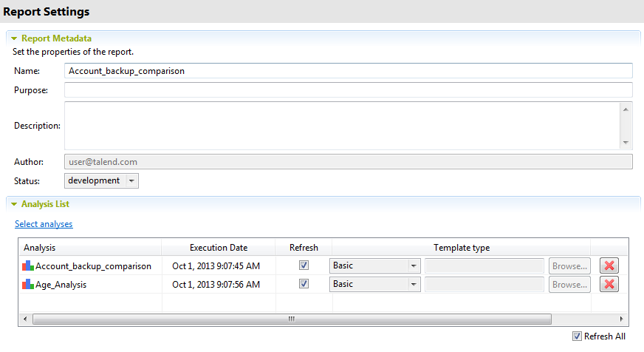The width and height of the screenshot is (644, 352).
Task: Click the Account_backup_comparison analysis chart icon
Action: [28, 265]
